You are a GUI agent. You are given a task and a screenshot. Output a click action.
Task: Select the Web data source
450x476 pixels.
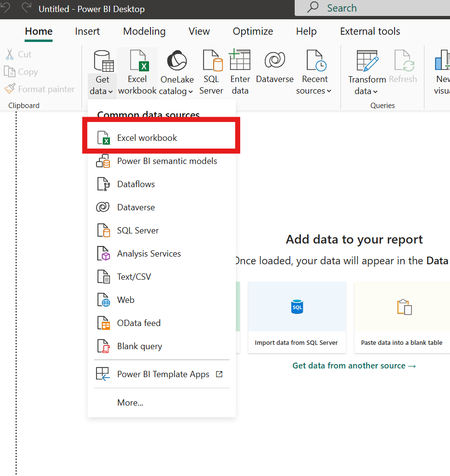pos(162,299)
